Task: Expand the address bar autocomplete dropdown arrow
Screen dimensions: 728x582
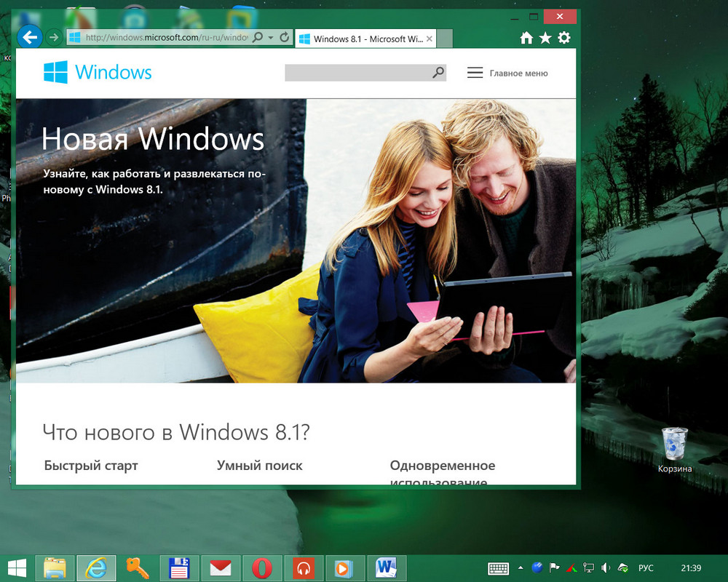Action: coord(271,38)
